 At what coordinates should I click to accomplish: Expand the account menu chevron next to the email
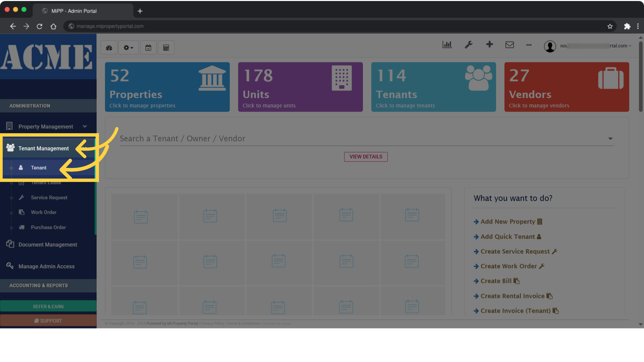coord(630,46)
